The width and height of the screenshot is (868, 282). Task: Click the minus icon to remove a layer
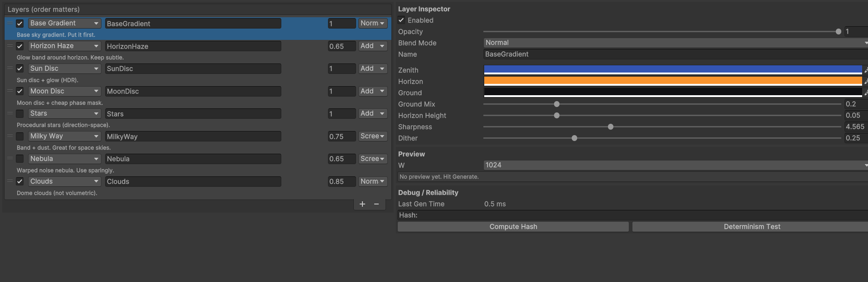point(376,204)
